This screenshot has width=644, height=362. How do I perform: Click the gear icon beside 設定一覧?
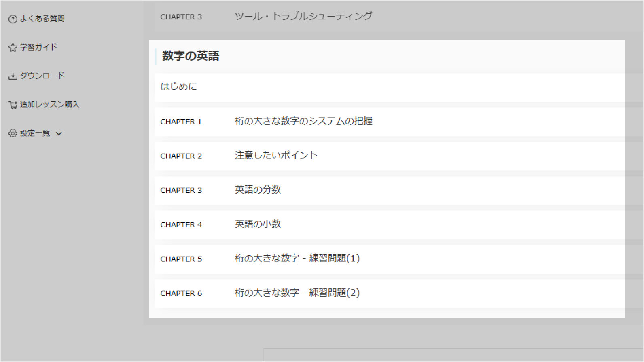coord(13,133)
